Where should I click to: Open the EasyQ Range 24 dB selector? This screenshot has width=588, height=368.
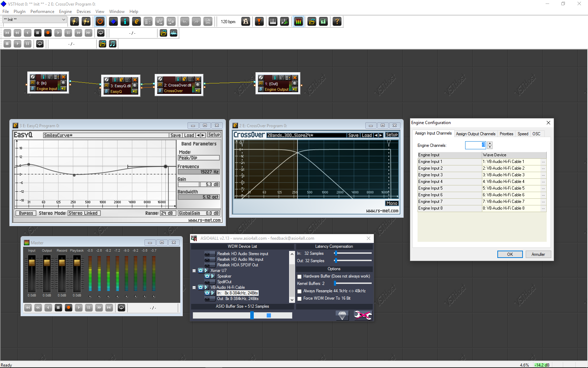point(168,213)
